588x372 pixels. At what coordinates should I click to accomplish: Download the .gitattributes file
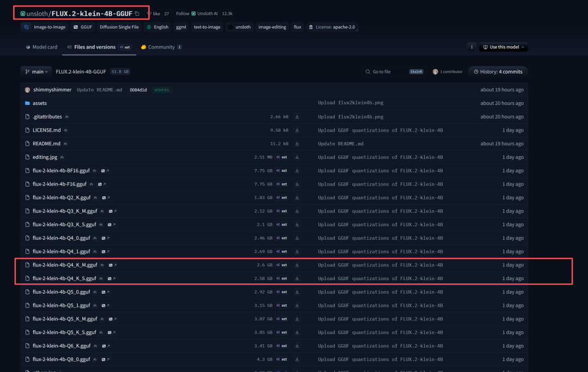[x=297, y=116]
